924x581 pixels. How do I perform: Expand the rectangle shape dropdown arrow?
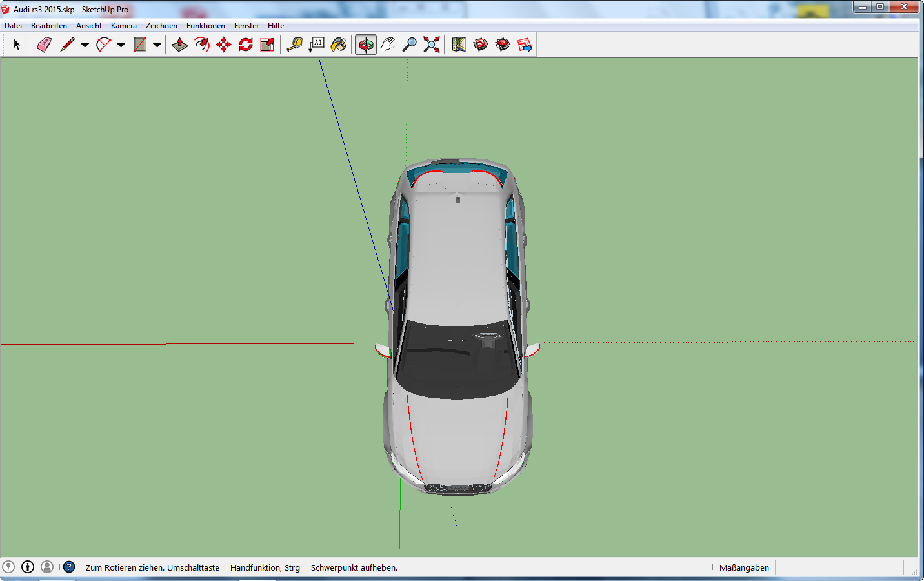point(157,45)
